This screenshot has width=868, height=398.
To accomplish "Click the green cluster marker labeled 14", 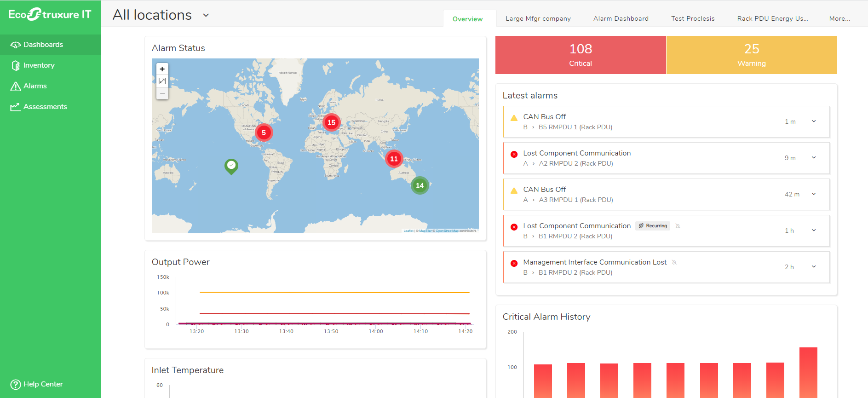I will 420,185.
